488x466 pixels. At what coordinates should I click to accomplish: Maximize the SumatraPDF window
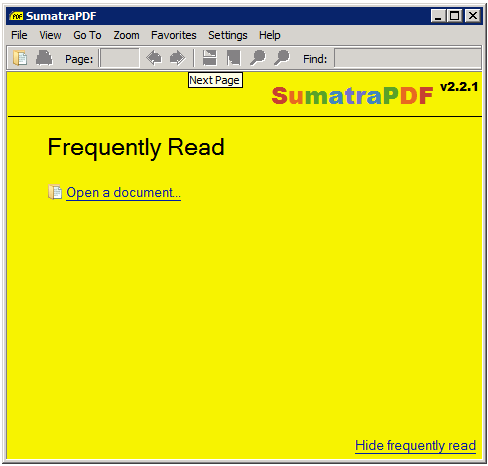click(454, 16)
